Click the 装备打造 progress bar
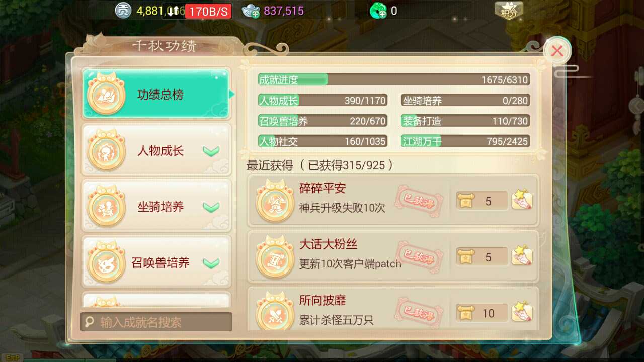The image size is (644, 362). click(465, 121)
